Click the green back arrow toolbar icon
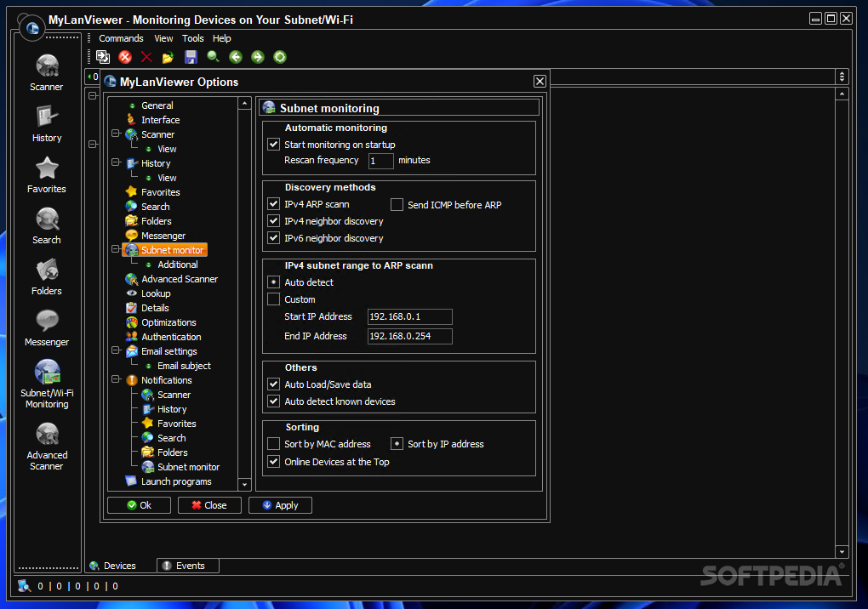Screen dimensions: 868x609 coord(236,57)
